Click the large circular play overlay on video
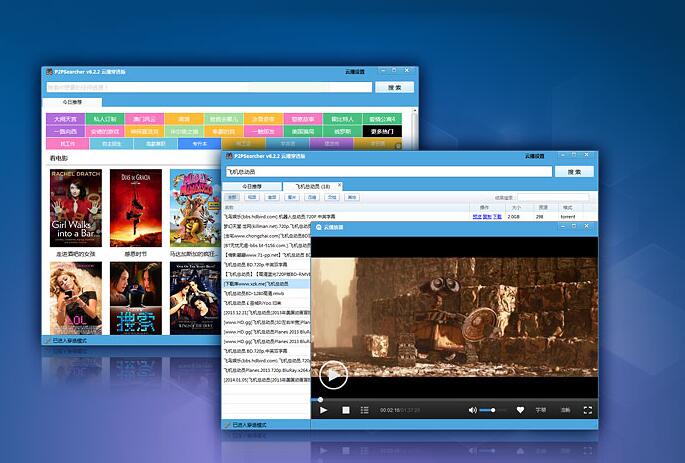This screenshot has height=463, width=685. (x=333, y=375)
